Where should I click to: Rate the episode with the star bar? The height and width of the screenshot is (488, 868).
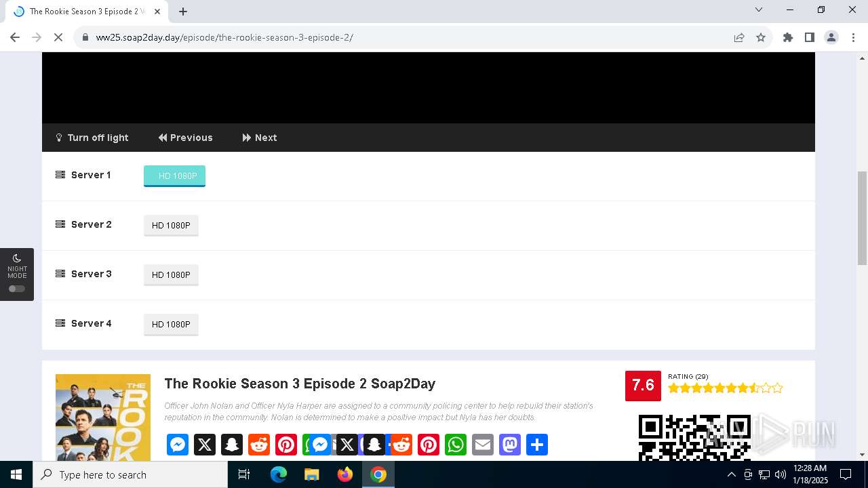[x=726, y=388]
